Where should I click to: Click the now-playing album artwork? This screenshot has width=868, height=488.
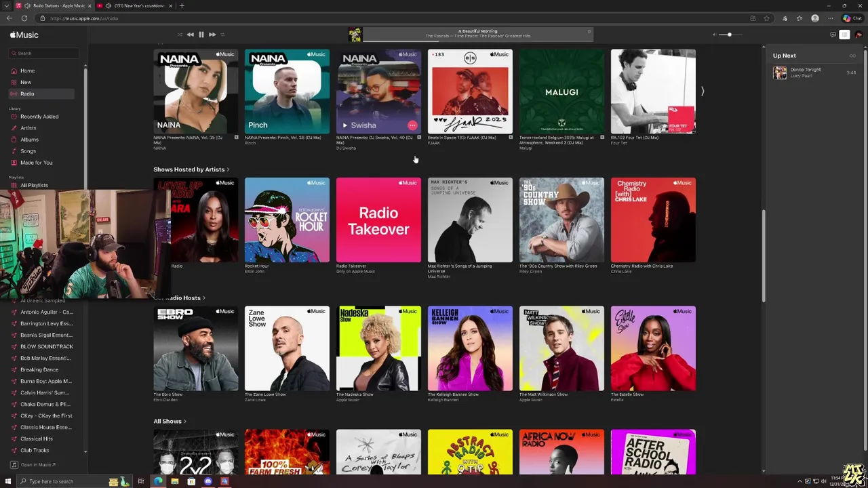click(355, 35)
